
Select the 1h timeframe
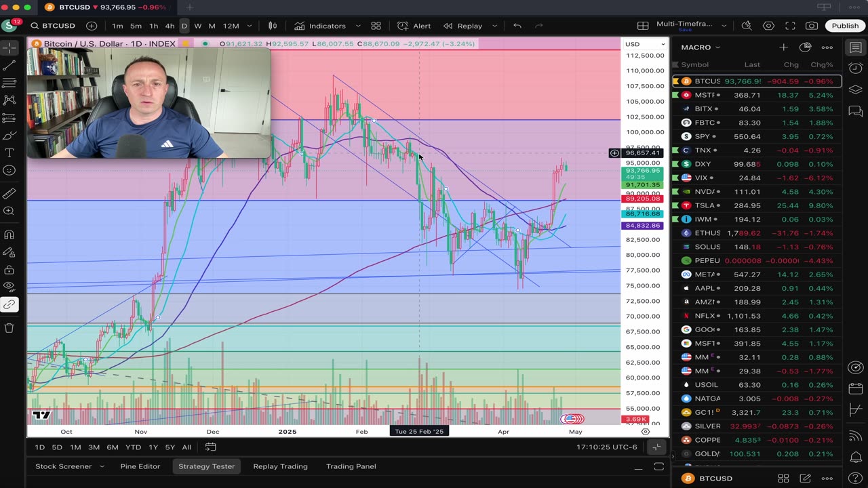(x=153, y=26)
